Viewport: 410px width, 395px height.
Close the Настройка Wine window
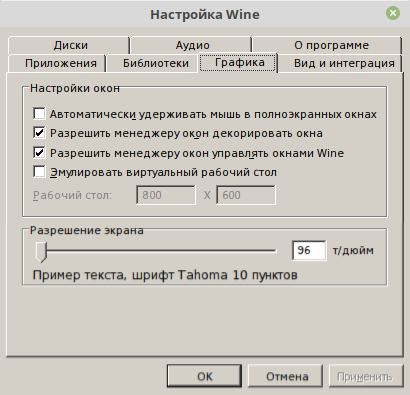point(393,13)
